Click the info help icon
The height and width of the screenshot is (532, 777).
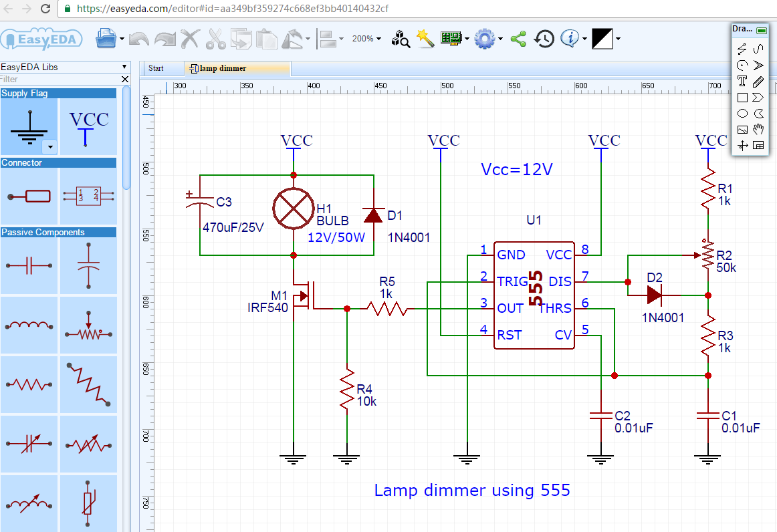[570, 38]
